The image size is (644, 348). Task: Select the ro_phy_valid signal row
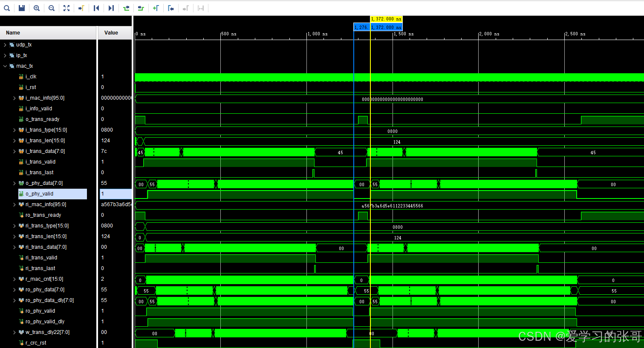[x=40, y=311]
